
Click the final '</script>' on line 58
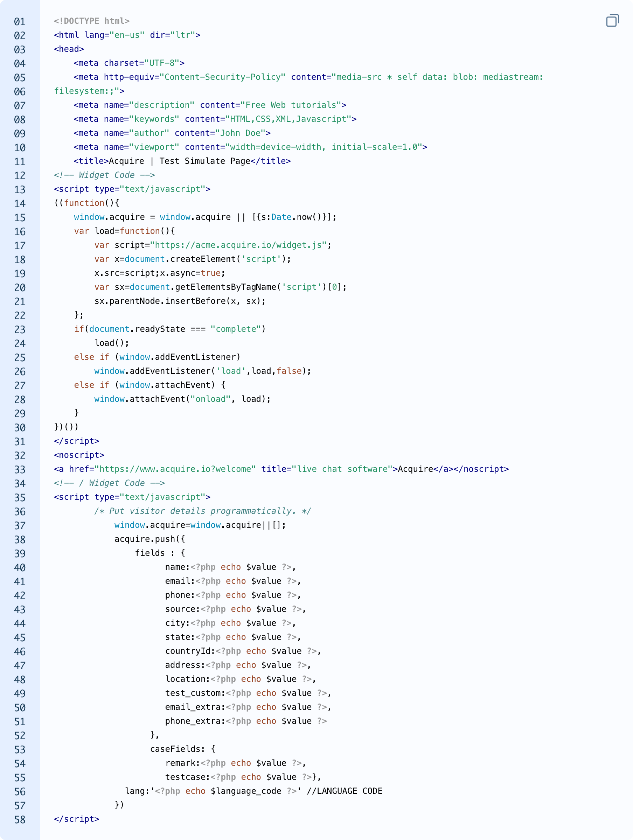coord(76,819)
